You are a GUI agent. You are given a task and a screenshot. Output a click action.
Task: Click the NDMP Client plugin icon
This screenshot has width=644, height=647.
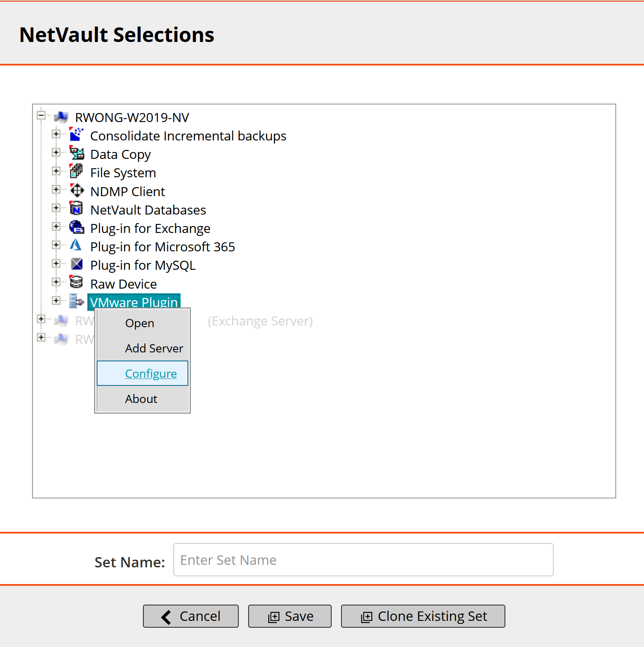pyautogui.click(x=77, y=190)
